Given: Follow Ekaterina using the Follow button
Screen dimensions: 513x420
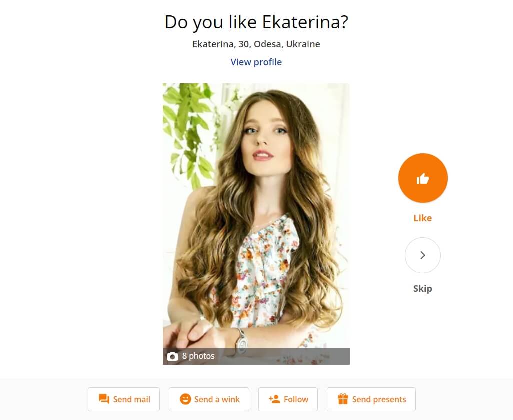Looking at the screenshot, I should pyautogui.click(x=288, y=399).
